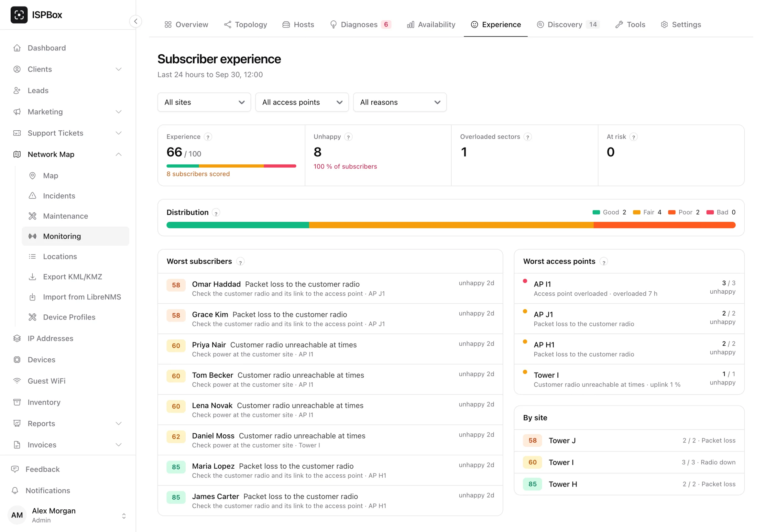Expand the Support Tickets chevron
Screen dimensions: 766x532
(119, 133)
